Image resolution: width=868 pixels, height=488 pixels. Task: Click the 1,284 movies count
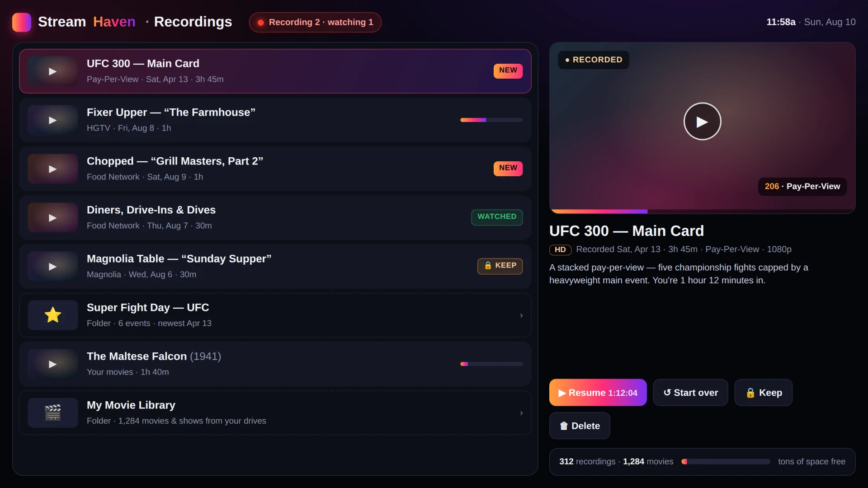pos(648,462)
